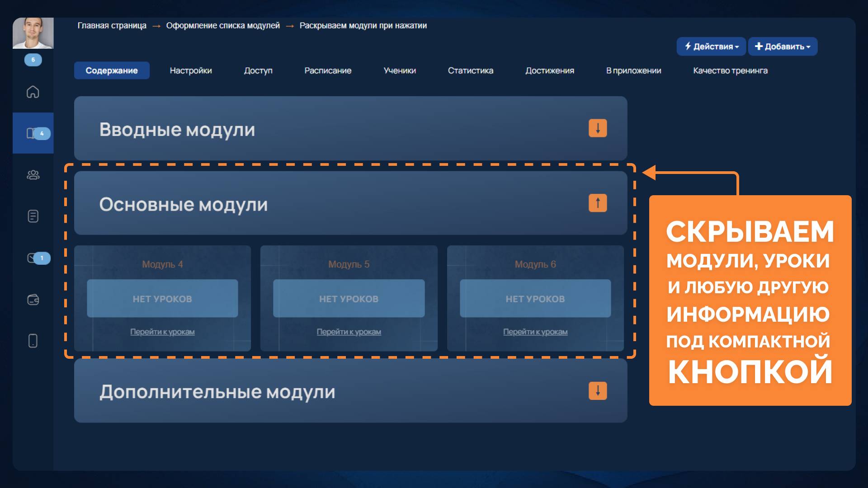Switch to the Настройки tab
The image size is (868, 488).
(x=191, y=70)
